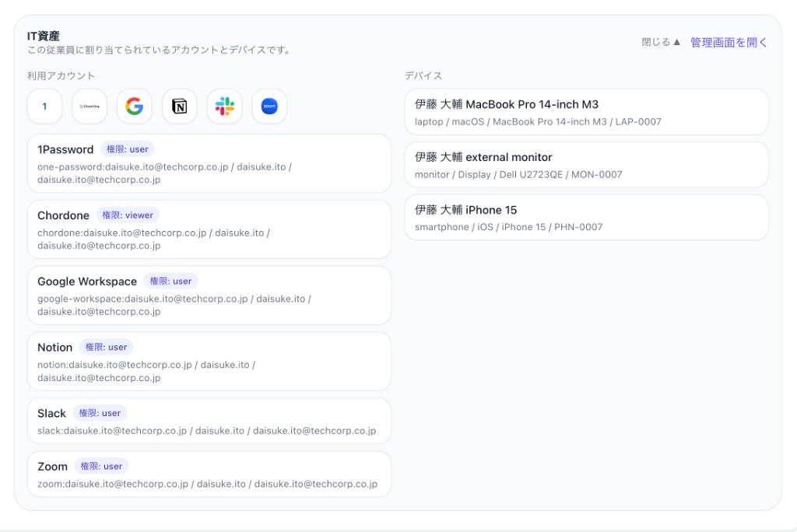Select the Slack account card title
The width and height of the screenshot is (797, 532).
point(52,414)
